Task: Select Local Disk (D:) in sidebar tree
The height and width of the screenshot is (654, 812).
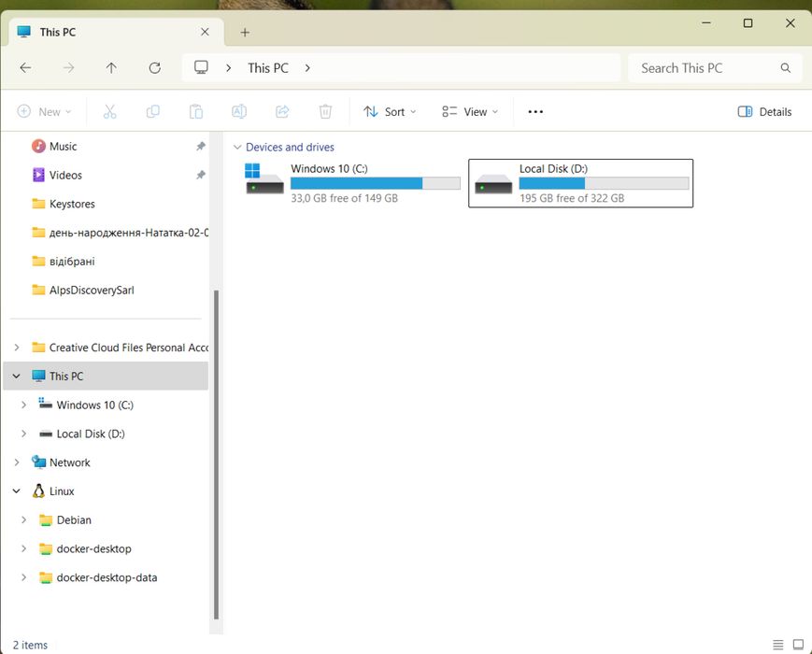Action: (x=91, y=434)
